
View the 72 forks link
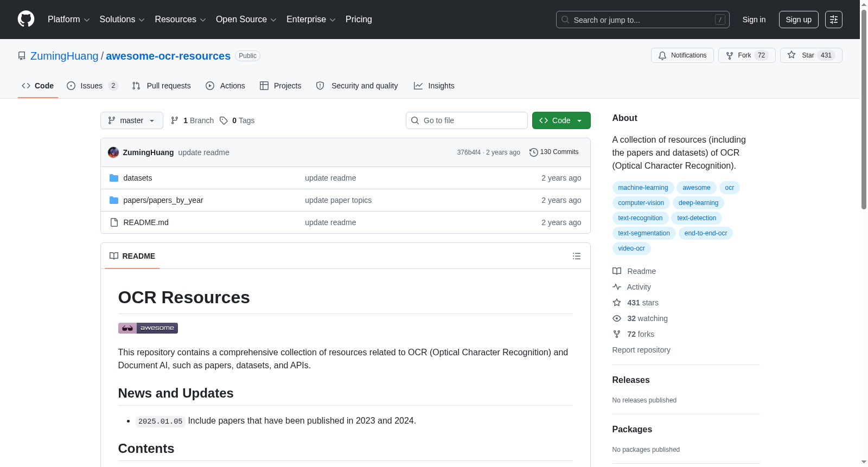(x=633, y=334)
